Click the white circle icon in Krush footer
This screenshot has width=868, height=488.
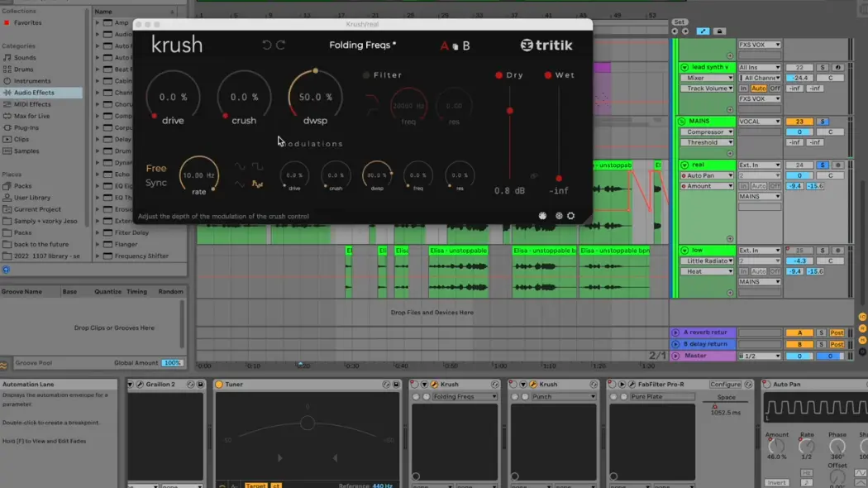[542, 216]
